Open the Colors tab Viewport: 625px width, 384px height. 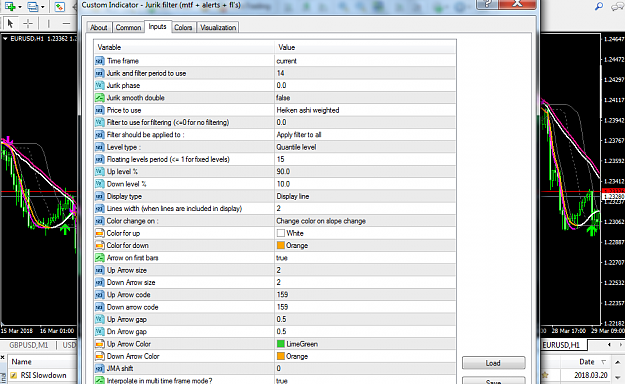[x=183, y=27]
